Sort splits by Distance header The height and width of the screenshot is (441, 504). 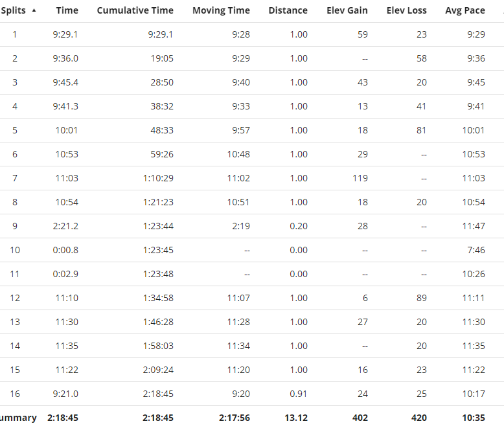[x=288, y=10]
